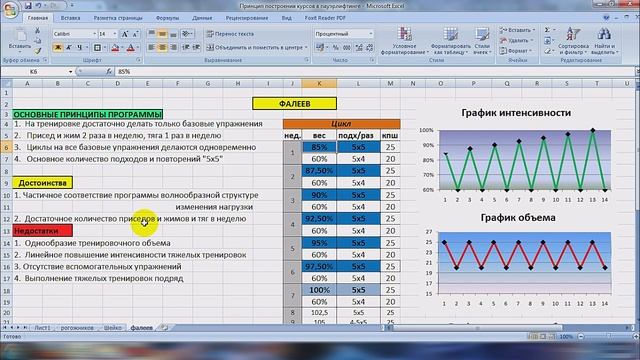This screenshot has height=360, width=640.
Task: Open Сортировка и фильтр sort options
Action: 573,41
